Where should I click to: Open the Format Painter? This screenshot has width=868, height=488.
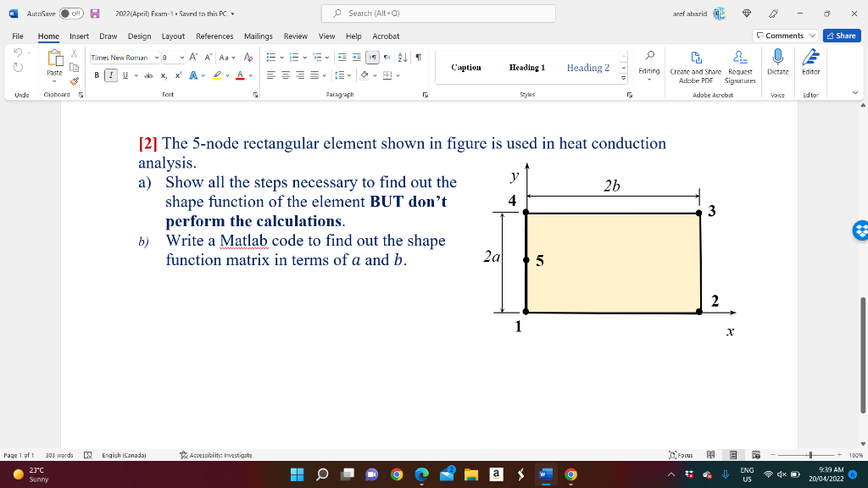coord(75,82)
